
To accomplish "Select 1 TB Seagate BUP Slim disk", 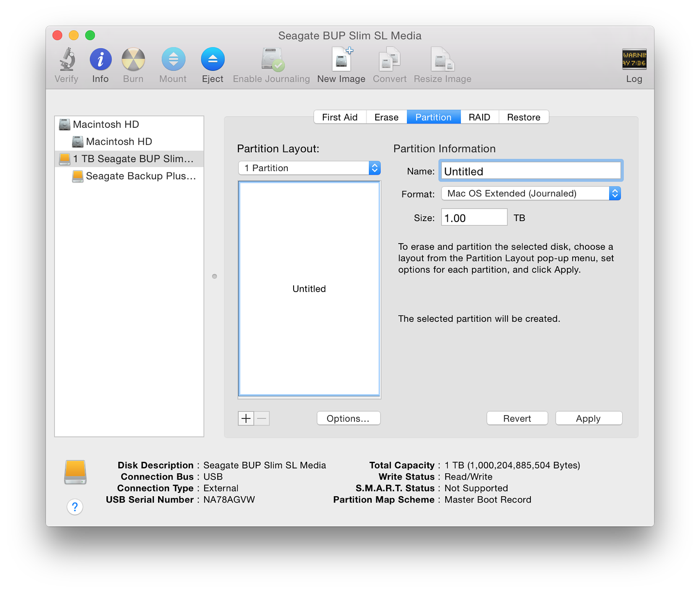I will point(129,159).
